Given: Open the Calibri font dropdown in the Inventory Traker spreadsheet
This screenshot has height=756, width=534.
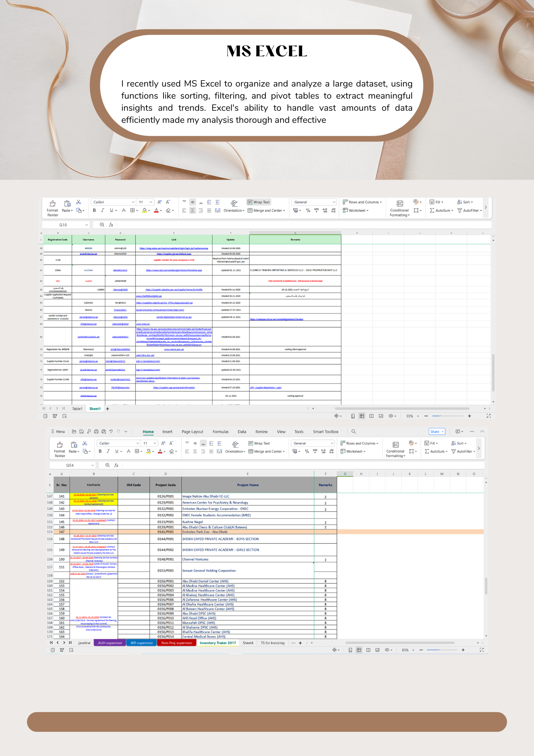Looking at the screenshot, I should tap(138, 443).
